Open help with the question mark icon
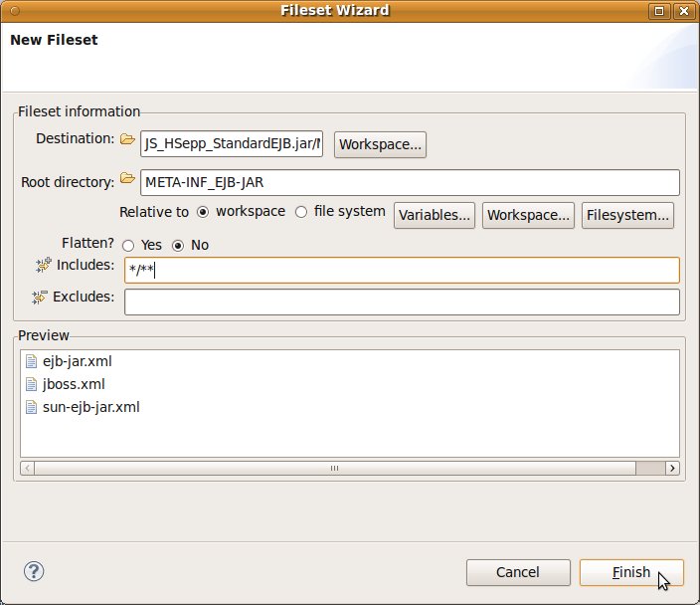The image size is (700, 605). [x=34, y=571]
